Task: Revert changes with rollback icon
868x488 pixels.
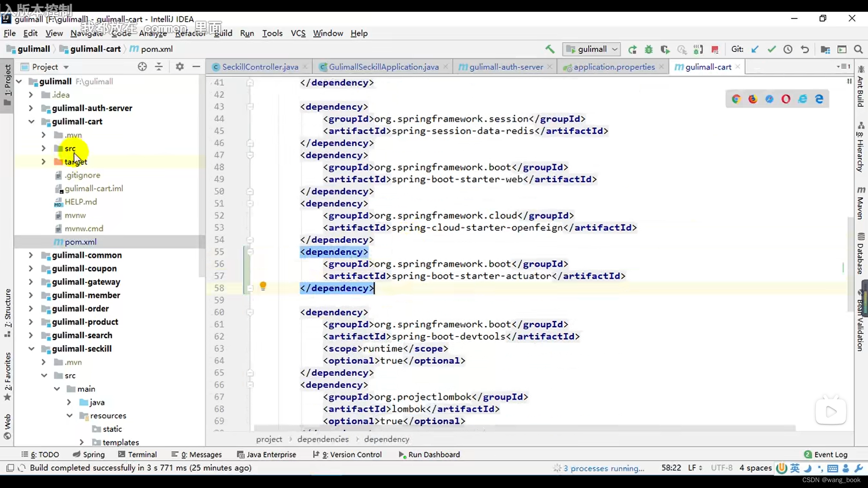Action: click(805, 49)
